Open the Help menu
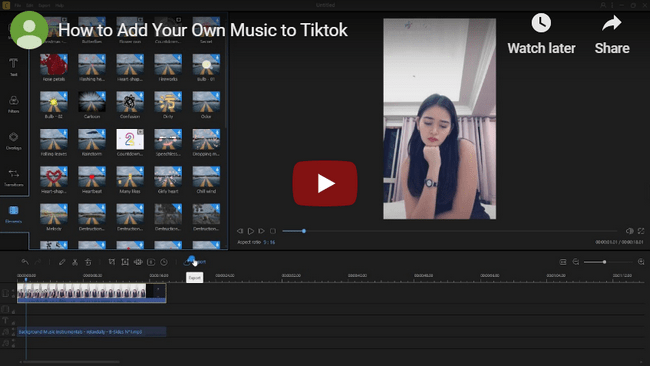 pyautogui.click(x=60, y=5)
